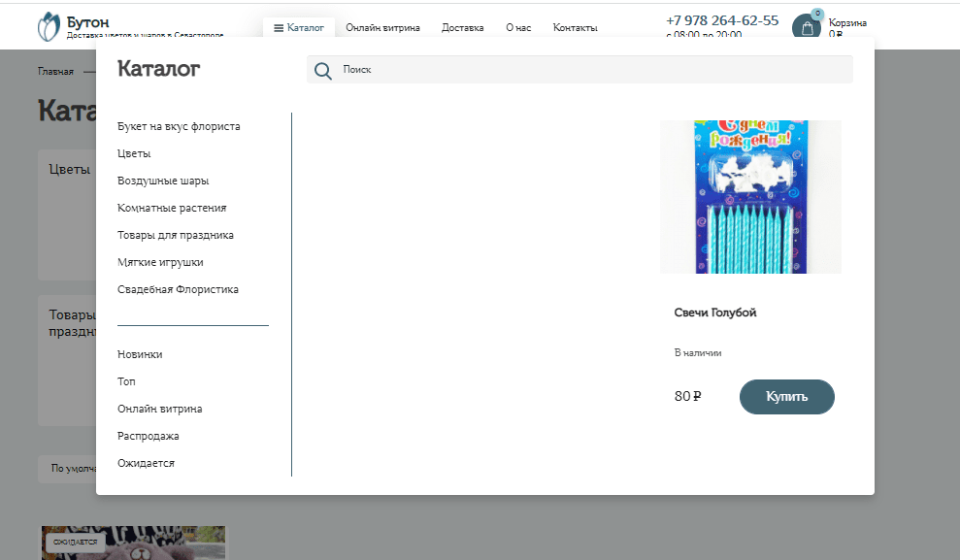The image size is (960, 560).
Task: Open the Цветы category
Action: coord(134,153)
